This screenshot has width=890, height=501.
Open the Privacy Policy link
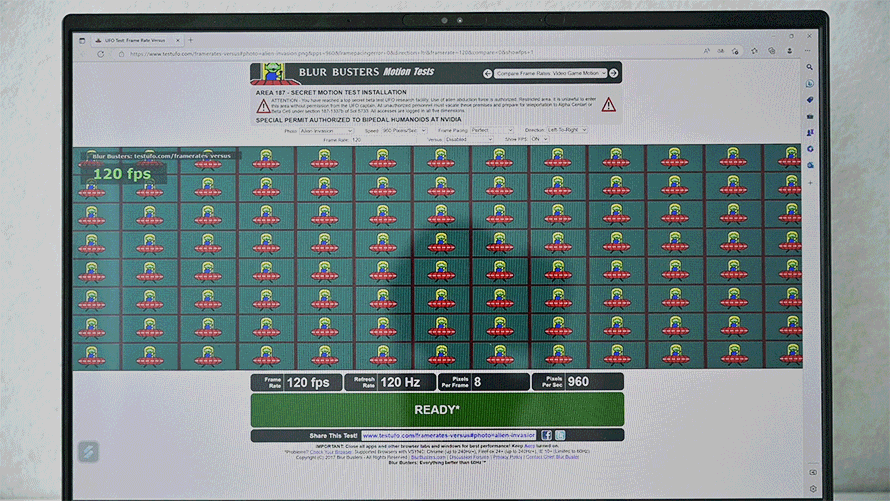(507, 457)
